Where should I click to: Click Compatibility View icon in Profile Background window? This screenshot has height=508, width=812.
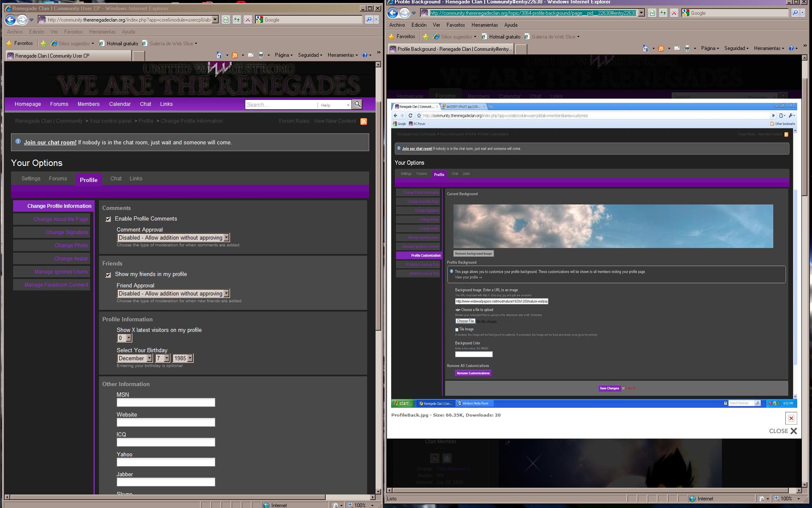point(652,13)
